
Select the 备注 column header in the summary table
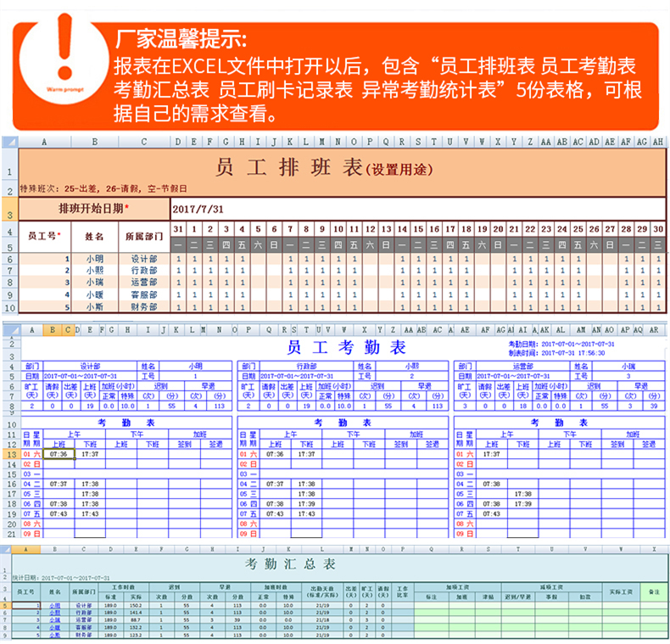coord(651,590)
